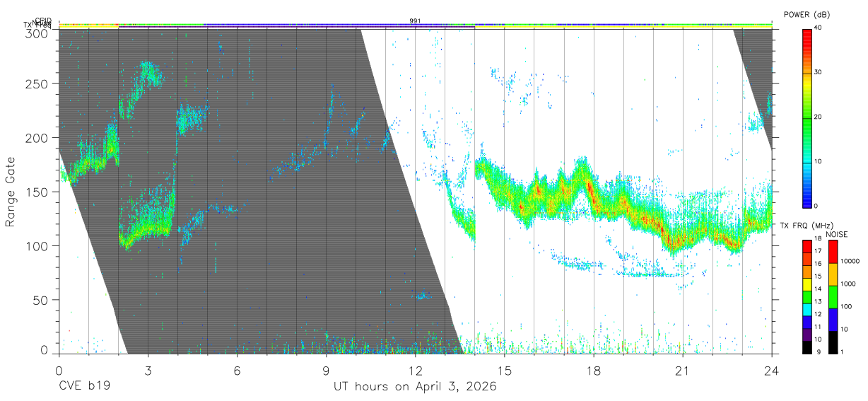Click hour 6 on the UT hours axis
Viewport: 868px width, 401px height.
click(x=237, y=370)
